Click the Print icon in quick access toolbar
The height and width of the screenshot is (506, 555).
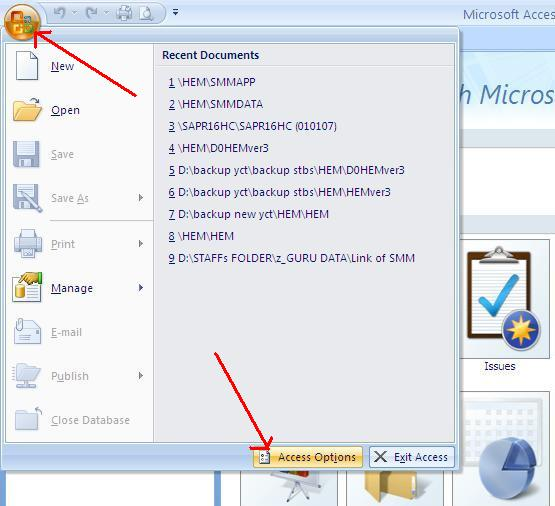coord(124,13)
